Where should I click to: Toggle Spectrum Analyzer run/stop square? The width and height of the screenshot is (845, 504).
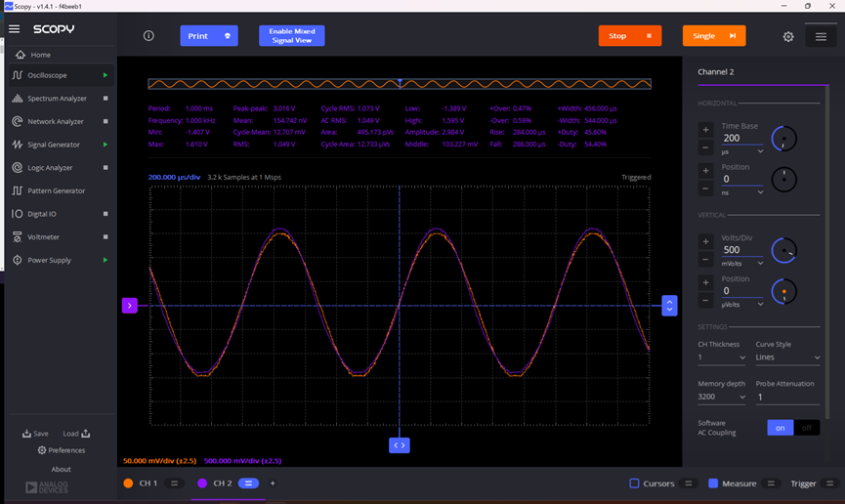(x=106, y=99)
